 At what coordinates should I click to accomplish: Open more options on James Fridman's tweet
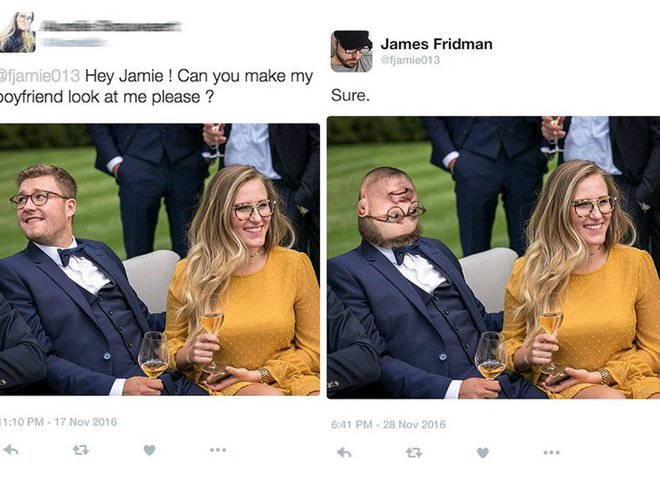click(551, 453)
